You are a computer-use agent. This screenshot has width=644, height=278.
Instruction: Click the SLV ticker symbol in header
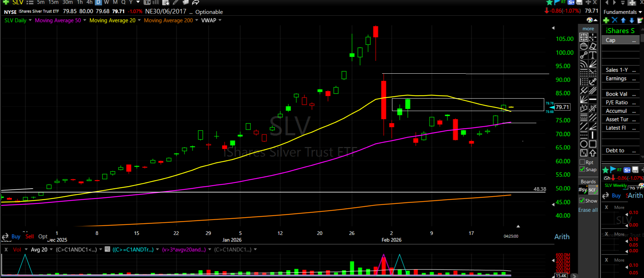pyautogui.click(x=18, y=2)
